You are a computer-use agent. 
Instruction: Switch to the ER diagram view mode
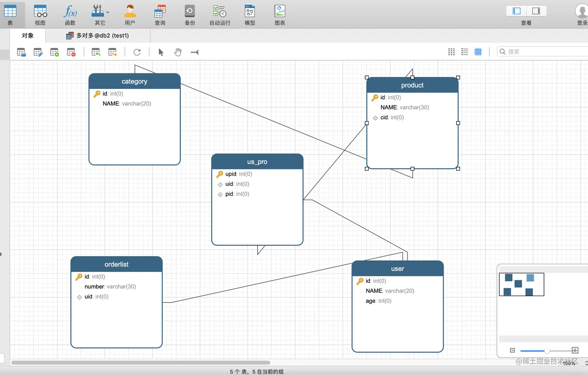point(478,52)
